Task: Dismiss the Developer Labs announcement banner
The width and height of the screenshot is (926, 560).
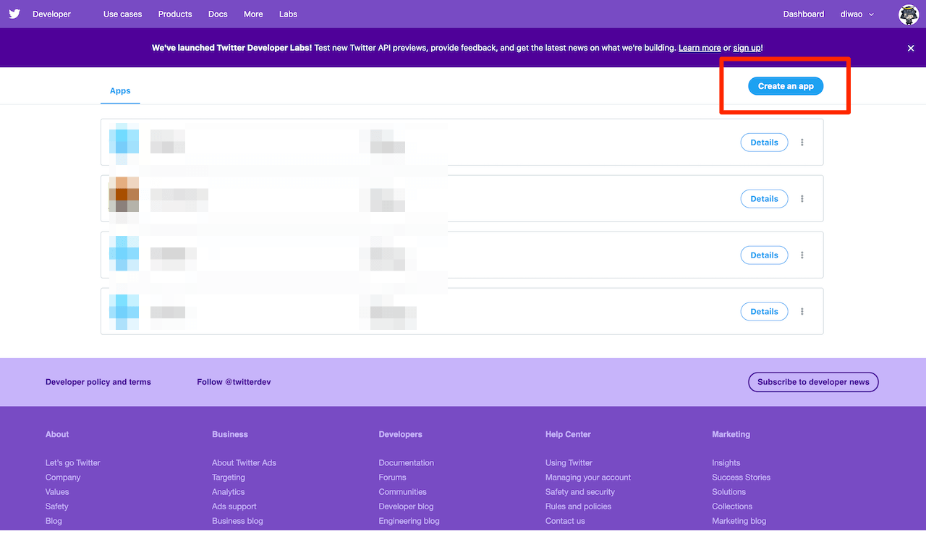Action: 911,48
